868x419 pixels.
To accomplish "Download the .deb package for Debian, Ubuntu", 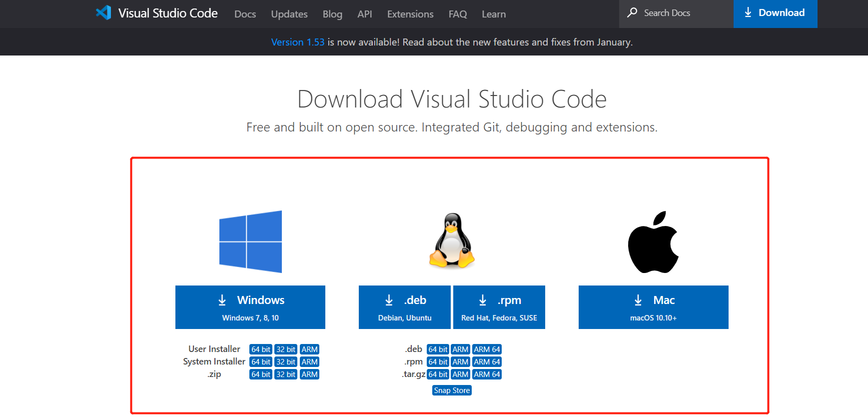I will pos(404,307).
